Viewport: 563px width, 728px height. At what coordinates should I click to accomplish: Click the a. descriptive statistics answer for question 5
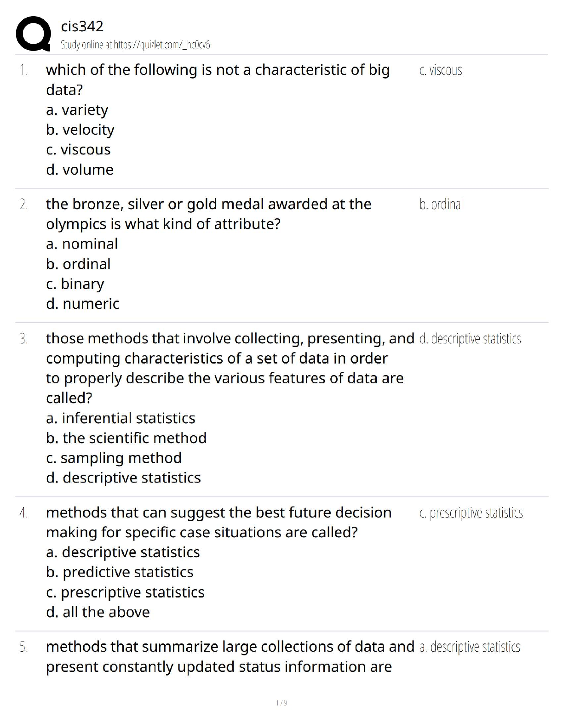coord(470,647)
